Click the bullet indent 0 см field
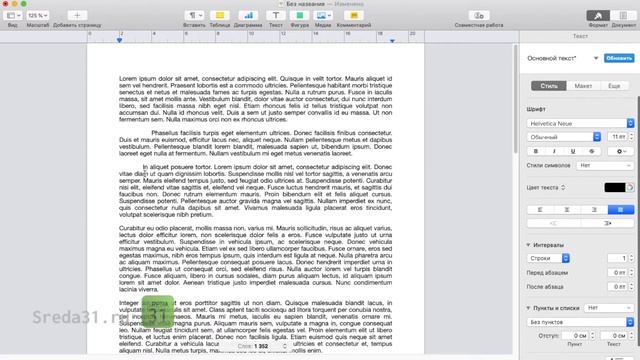The image size is (640, 360). click(x=575, y=336)
